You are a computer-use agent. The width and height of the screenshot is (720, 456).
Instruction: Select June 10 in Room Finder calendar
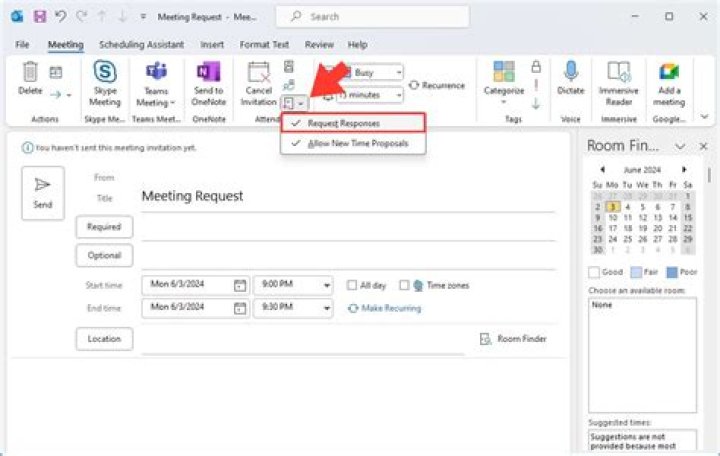(x=613, y=218)
